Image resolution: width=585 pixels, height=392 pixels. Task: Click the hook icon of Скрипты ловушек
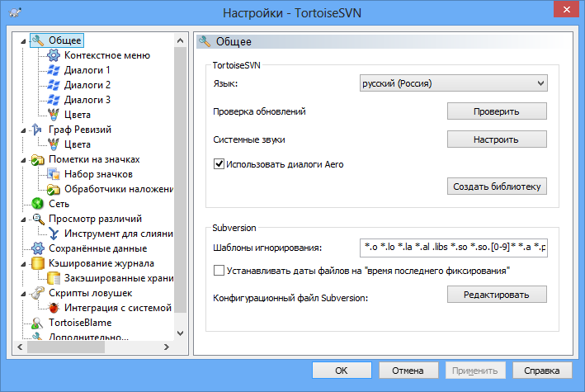coord(37,293)
